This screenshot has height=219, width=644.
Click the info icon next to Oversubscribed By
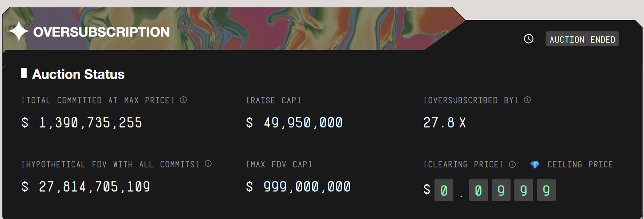[527, 100]
